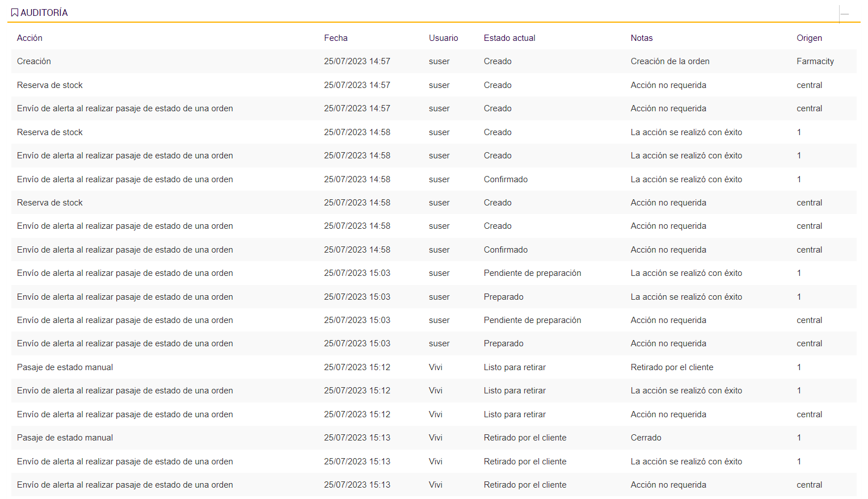Collapse the Auditoría panel with the dash icon
The height and width of the screenshot is (499, 868).
point(845,14)
